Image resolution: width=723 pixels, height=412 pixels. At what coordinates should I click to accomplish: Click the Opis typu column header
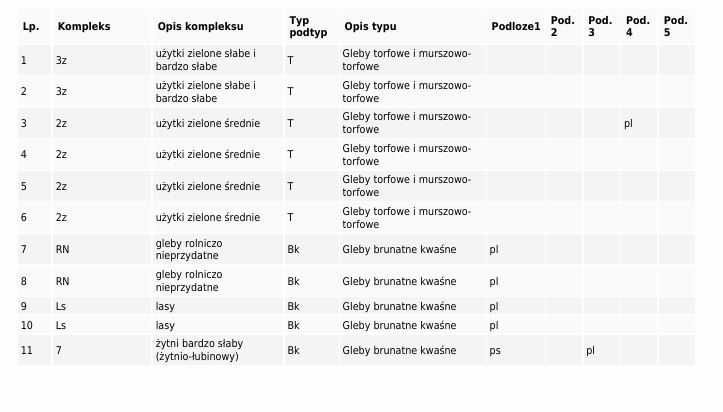377,26
